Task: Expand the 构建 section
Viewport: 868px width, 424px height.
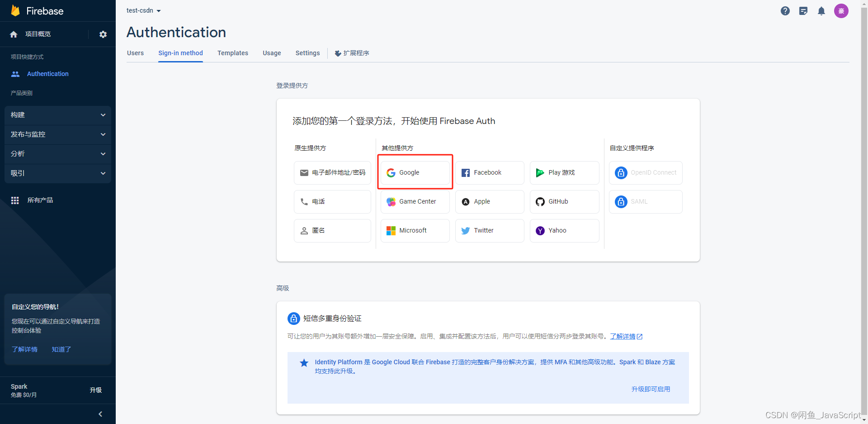Action: [58, 115]
